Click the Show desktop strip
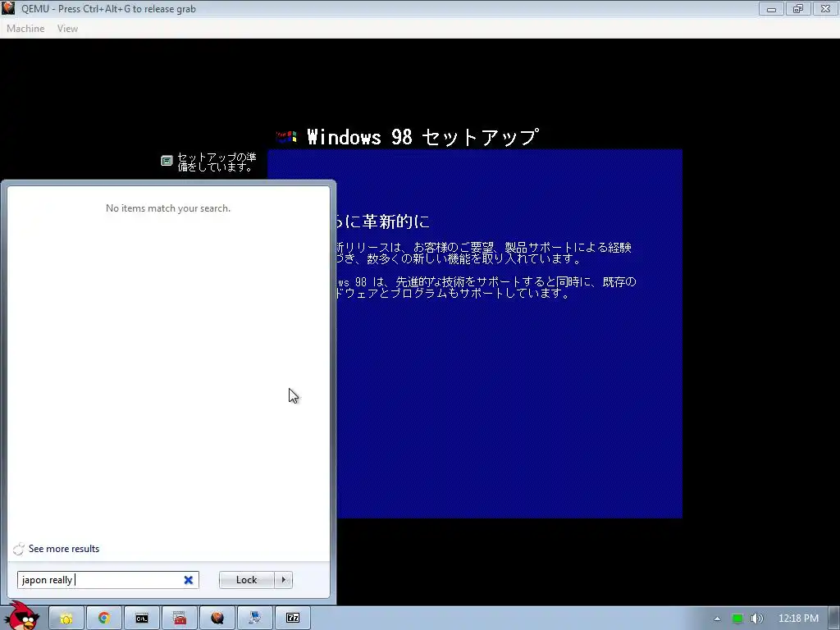The image size is (840, 630). coord(834,619)
